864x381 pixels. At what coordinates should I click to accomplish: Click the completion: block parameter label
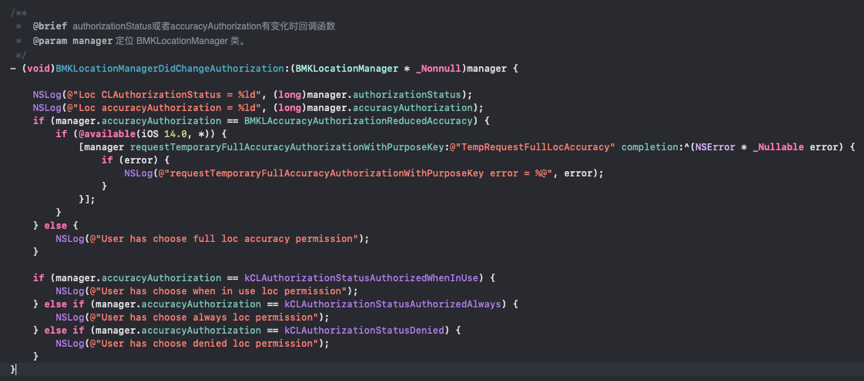(x=651, y=147)
